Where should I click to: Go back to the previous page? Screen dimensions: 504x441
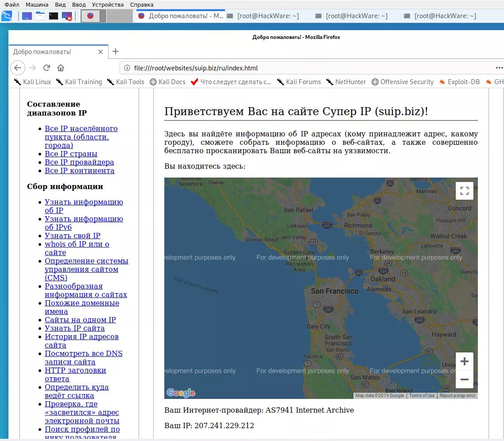click(18, 68)
